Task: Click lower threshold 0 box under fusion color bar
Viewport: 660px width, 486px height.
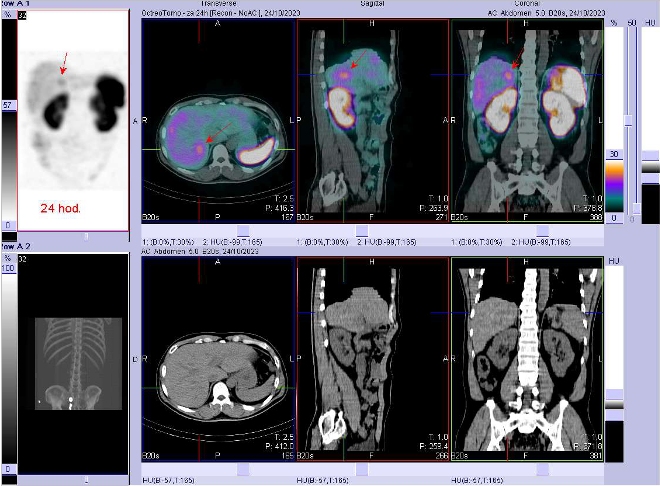Action: coord(614,218)
